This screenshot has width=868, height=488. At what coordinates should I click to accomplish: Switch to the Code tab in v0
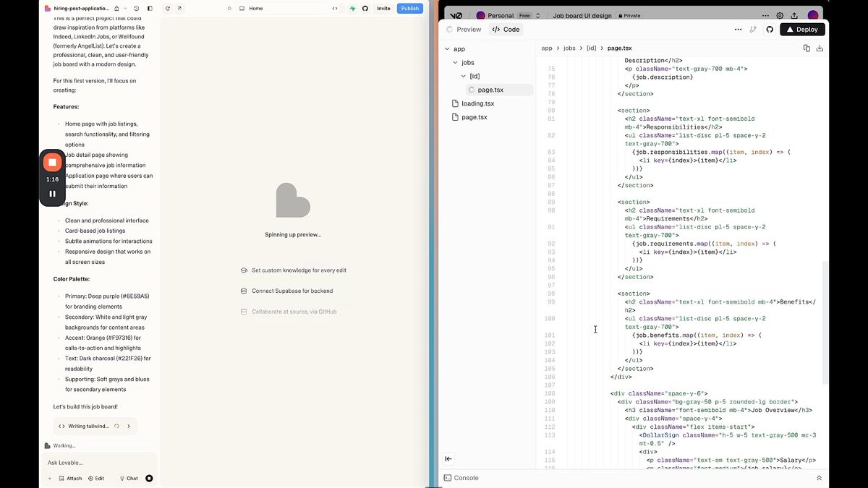pyautogui.click(x=506, y=30)
